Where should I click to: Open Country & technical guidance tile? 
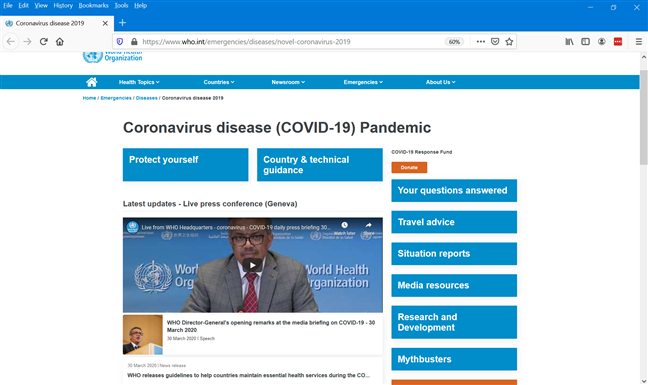(x=320, y=164)
